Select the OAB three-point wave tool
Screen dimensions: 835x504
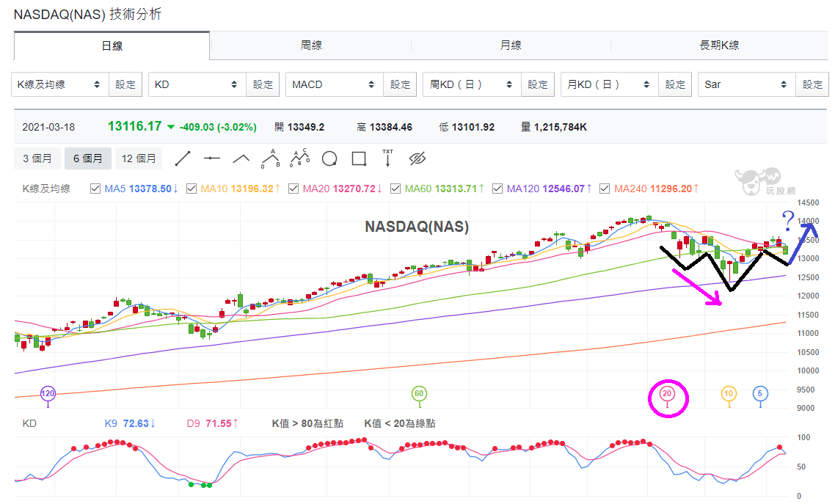pos(271,158)
